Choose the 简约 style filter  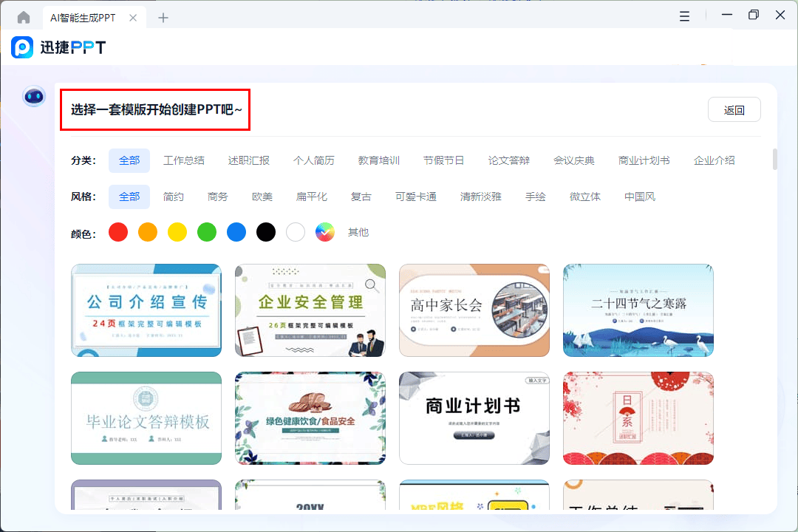pyautogui.click(x=174, y=197)
